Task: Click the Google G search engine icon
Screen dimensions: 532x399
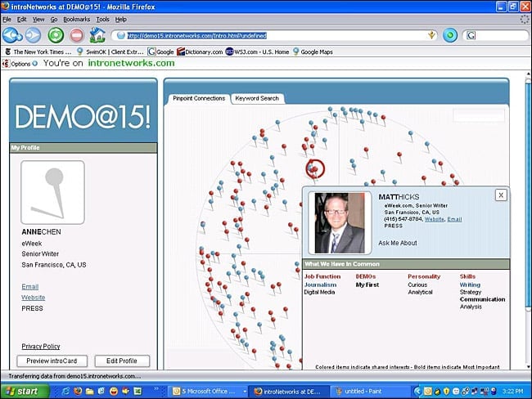Action: (471, 35)
